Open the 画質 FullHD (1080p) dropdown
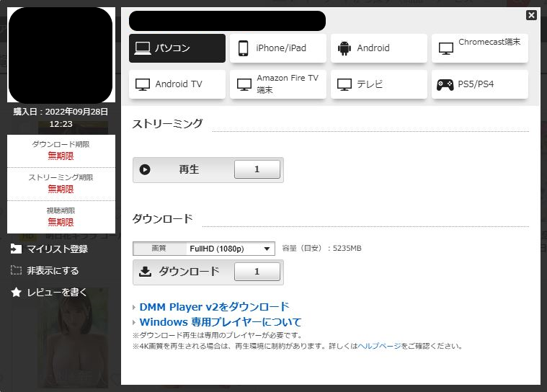This screenshot has width=547, height=392. click(204, 249)
